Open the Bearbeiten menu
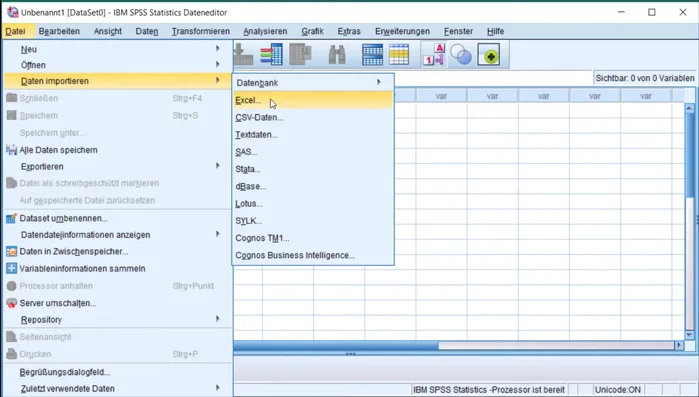Image resolution: width=699 pixels, height=397 pixels. point(59,31)
